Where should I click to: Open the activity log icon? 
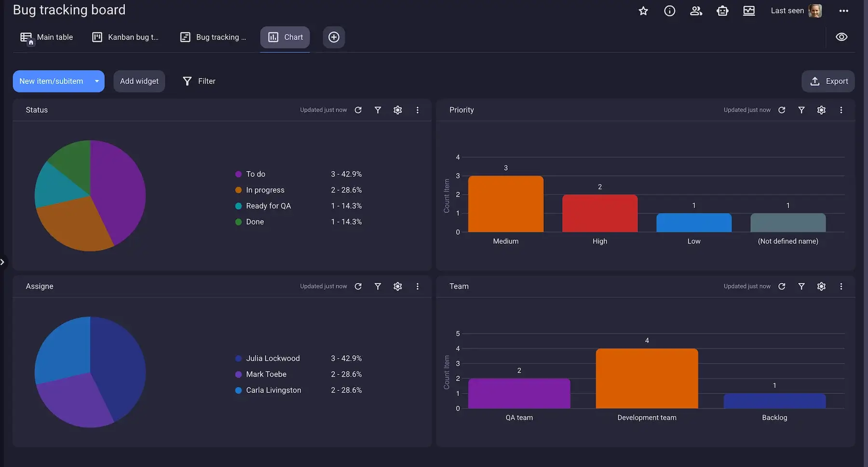coord(749,11)
